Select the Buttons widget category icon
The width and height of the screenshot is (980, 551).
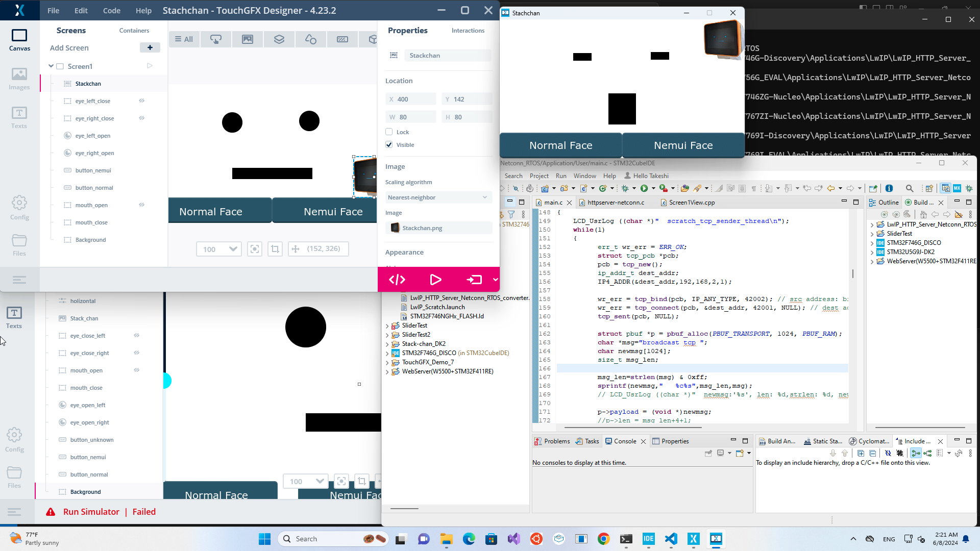(216, 39)
